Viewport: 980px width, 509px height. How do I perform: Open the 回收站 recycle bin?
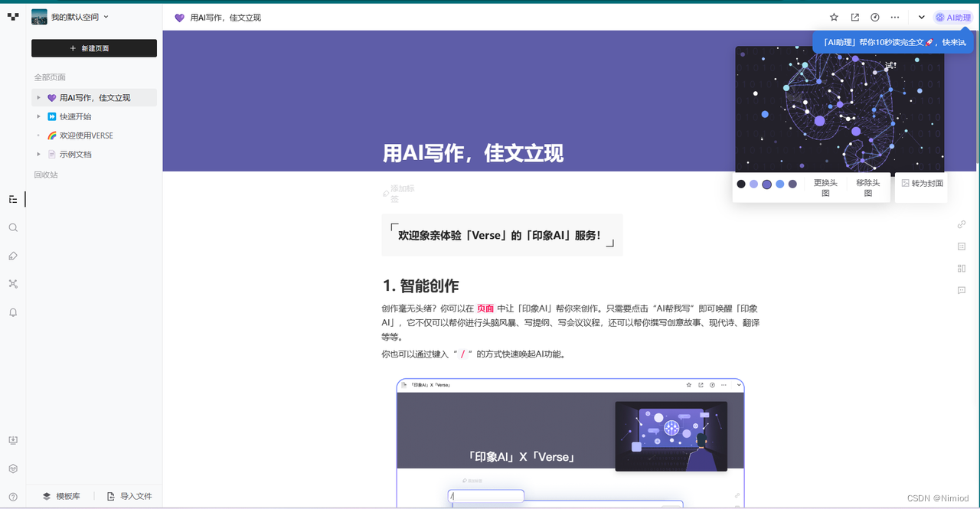pos(46,175)
